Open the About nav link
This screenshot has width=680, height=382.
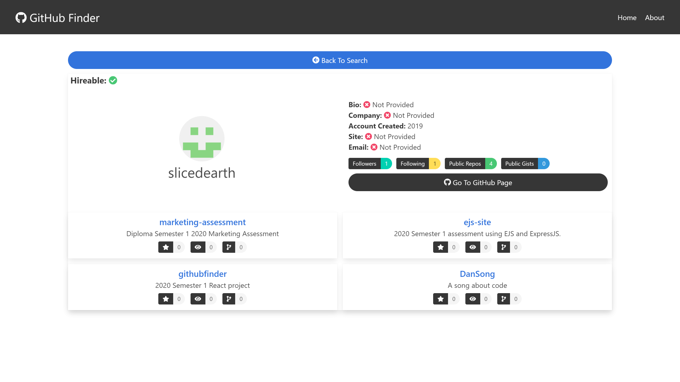pos(654,18)
